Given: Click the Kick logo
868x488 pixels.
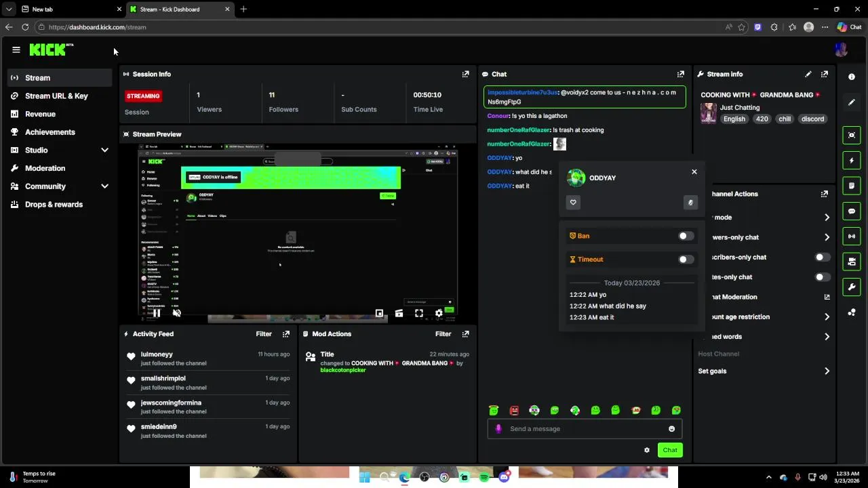Looking at the screenshot, I should 51,49.
